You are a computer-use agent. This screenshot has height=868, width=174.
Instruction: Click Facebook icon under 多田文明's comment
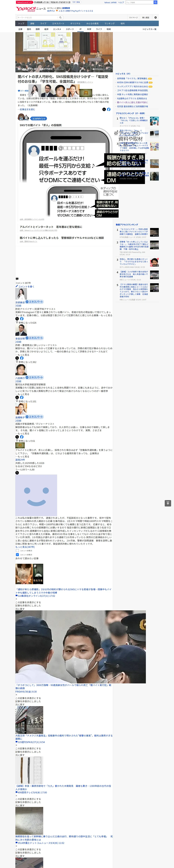tap(22, 358)
